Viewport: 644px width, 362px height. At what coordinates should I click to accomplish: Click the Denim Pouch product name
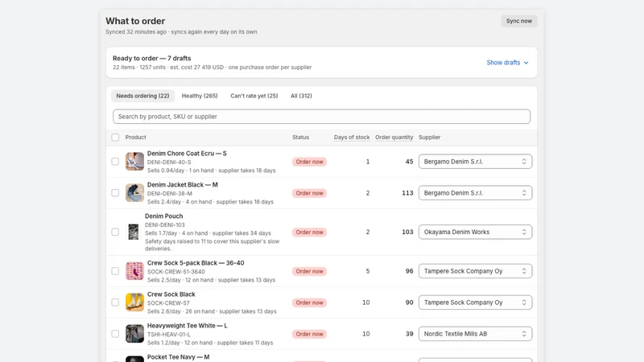pyautogui.click(x=164, y=216)
